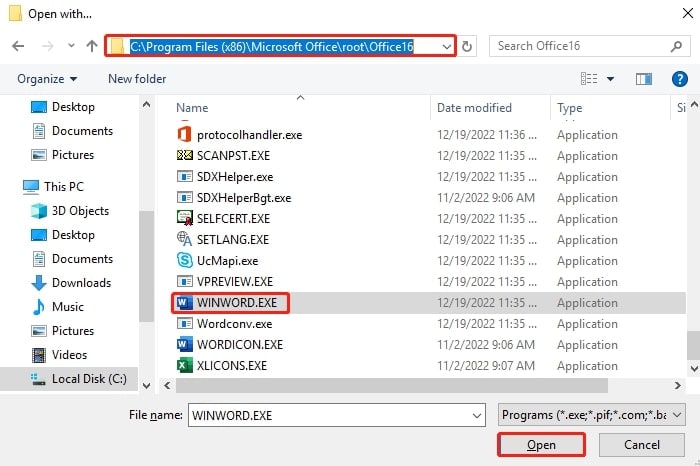
Task: Open the help question mark icon
Action: tap(679, 79)
